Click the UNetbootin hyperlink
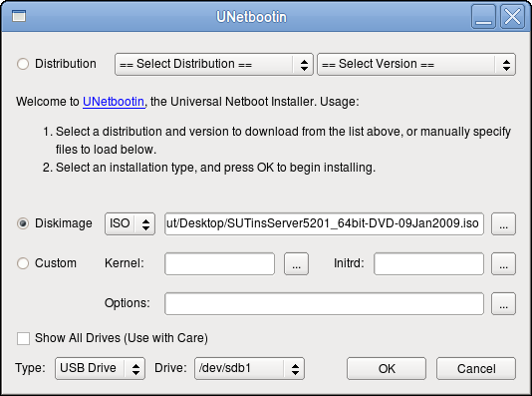 [x=114, y=102]
